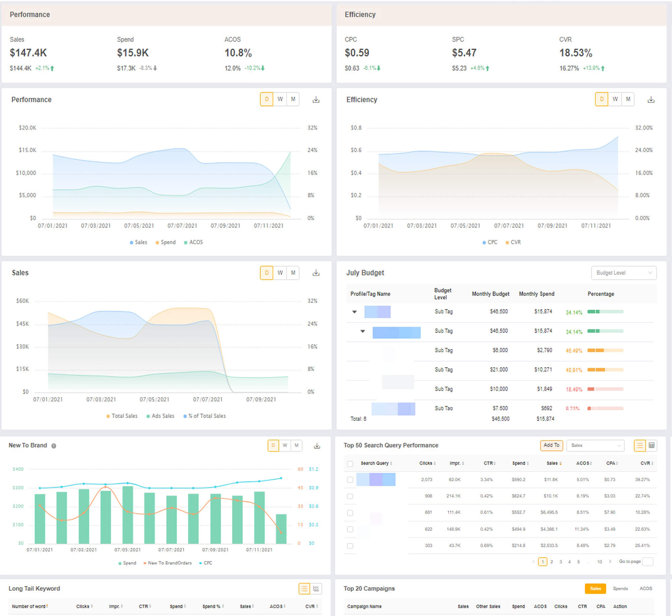Check the select-all Search Query checkbox
The width and height of the screenshot is (672, 616).
[350, 464]
